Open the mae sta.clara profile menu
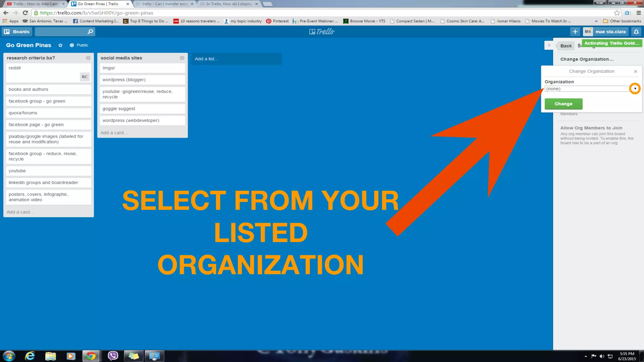Screen dimensions: 644x362 [606, 31]
